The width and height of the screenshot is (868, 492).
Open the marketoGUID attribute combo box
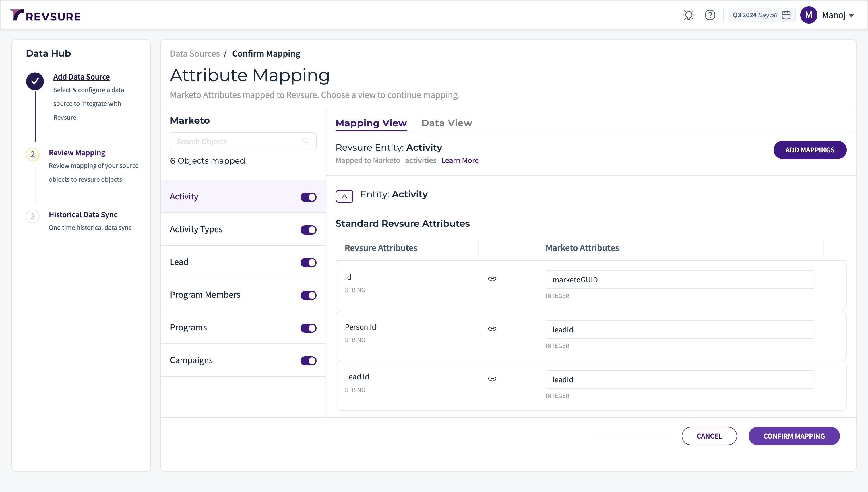(679, 280)
